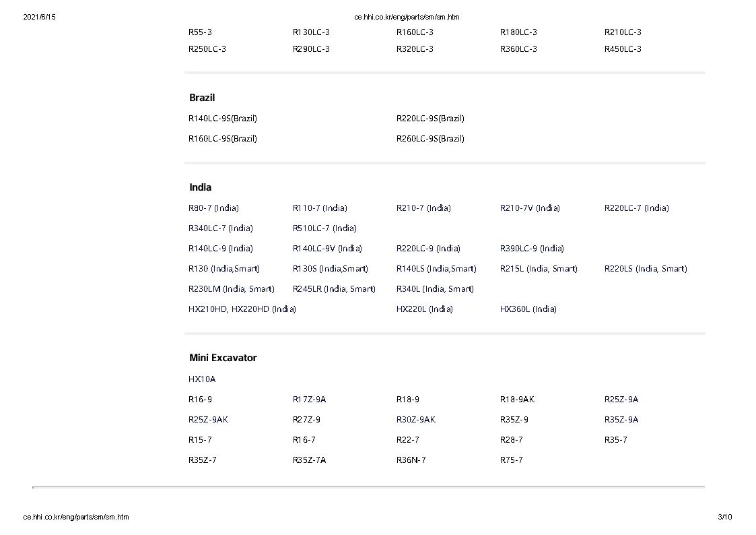This screenshot has width=756, height=535.
Task: Click the R250LC-3 link
Action: coord(207,49)
